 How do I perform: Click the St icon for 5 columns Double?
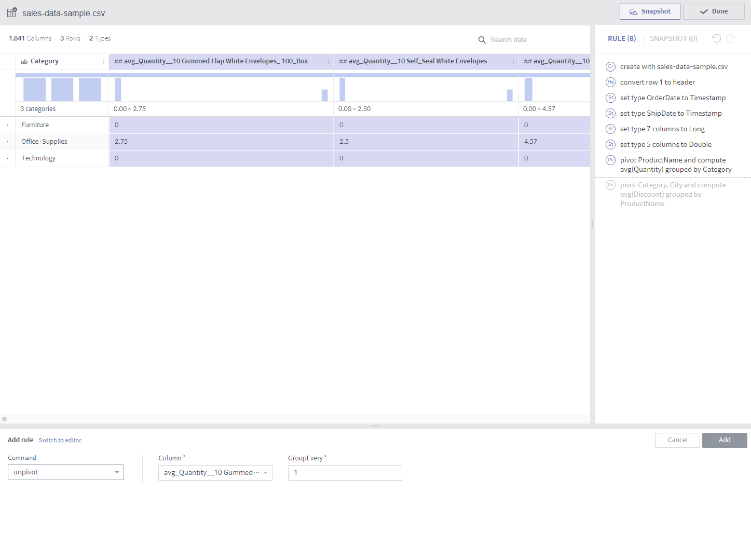[x=611, y=144]
